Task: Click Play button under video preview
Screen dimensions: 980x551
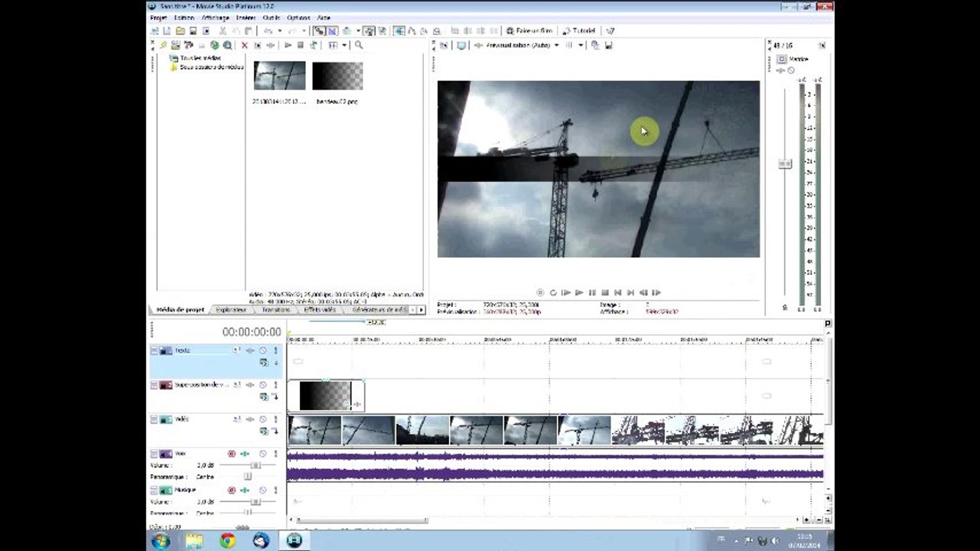Action: [x=579, y=292]
